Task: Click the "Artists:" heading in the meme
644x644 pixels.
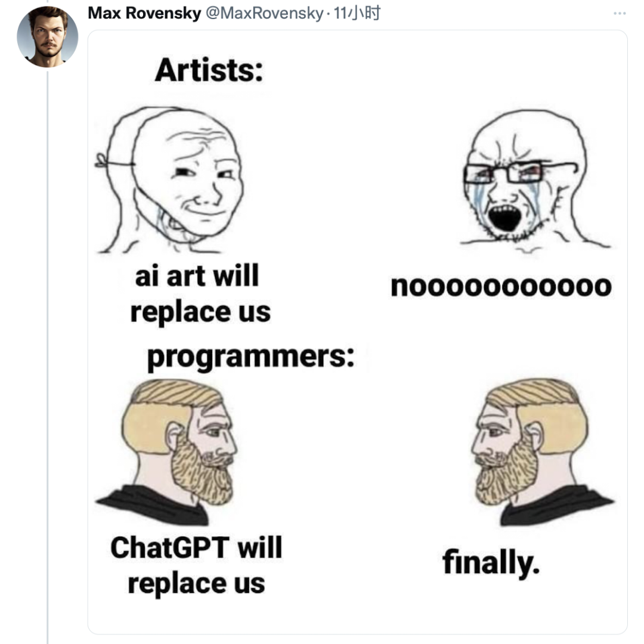Action: (209, 72)
